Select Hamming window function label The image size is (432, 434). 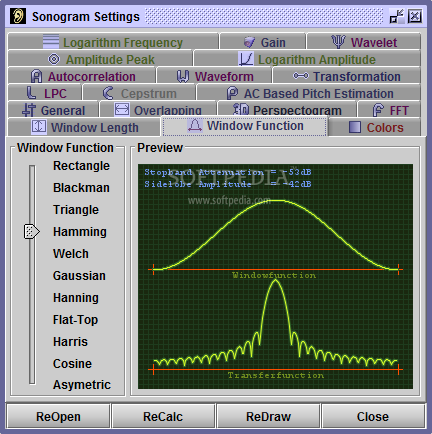pyautogui.click(x=80, y=232)
